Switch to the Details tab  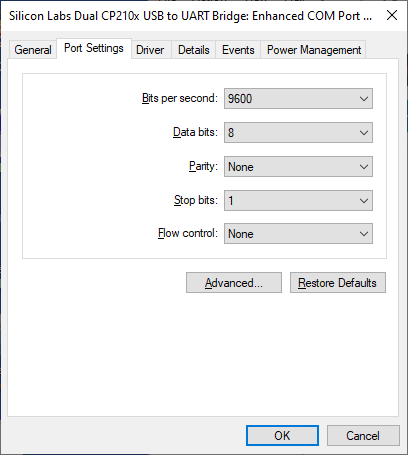click(x=194, y=50)
